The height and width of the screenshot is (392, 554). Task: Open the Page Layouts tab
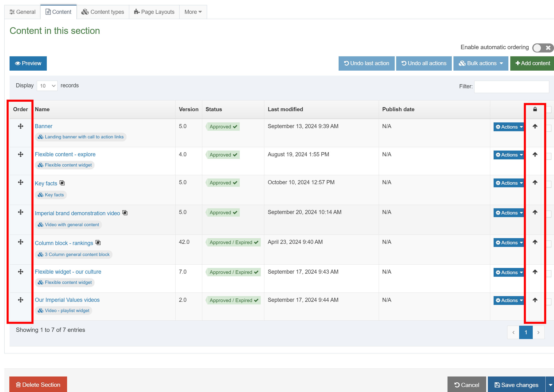pos(154,12)
